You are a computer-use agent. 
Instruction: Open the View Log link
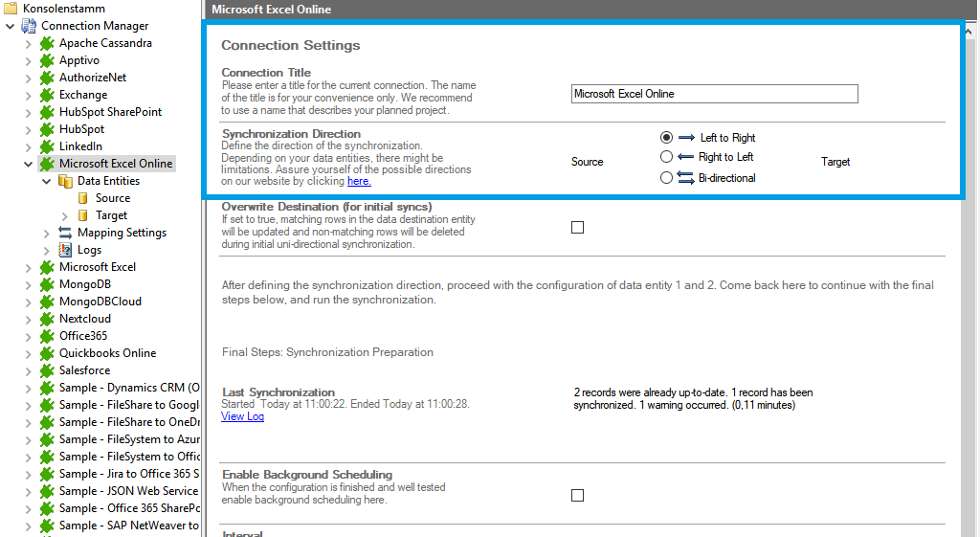pyautogui.click(x=242, y=416)
